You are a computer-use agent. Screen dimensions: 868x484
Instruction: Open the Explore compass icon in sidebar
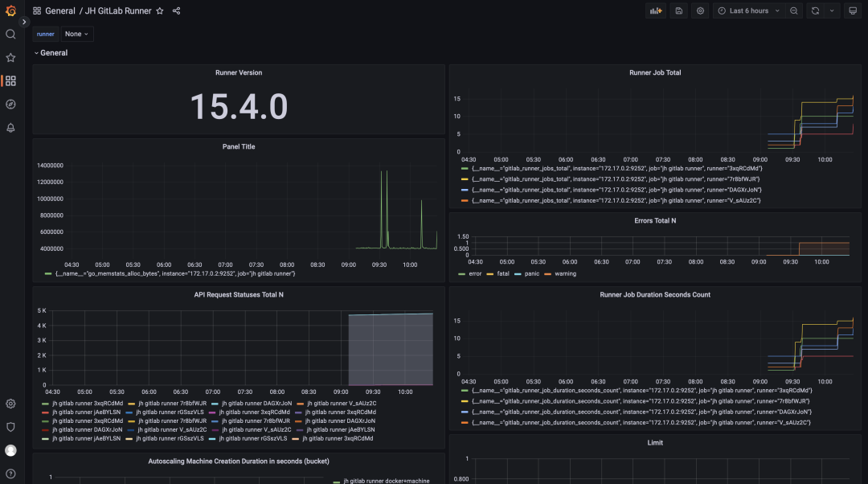click(x=10, y=104)
